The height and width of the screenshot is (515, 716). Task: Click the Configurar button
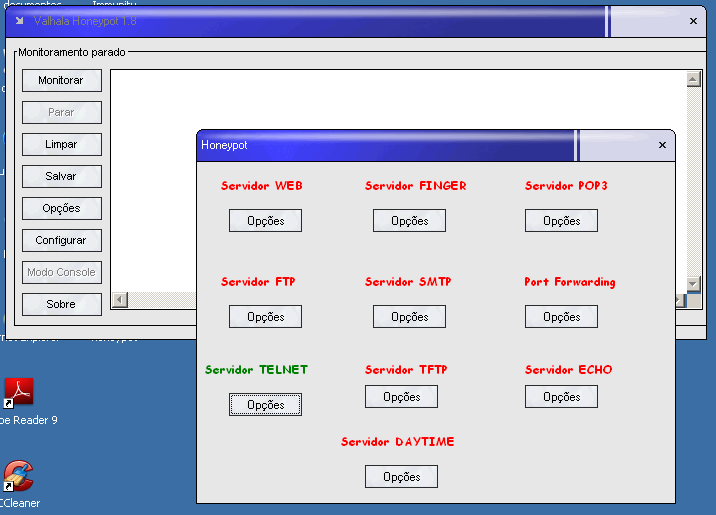[62, 240]
